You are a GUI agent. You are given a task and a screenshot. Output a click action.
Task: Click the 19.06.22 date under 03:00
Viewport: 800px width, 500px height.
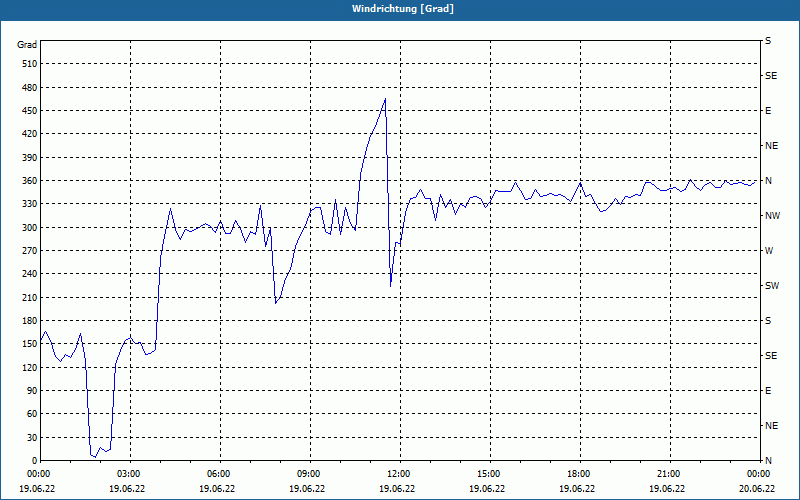127,488
